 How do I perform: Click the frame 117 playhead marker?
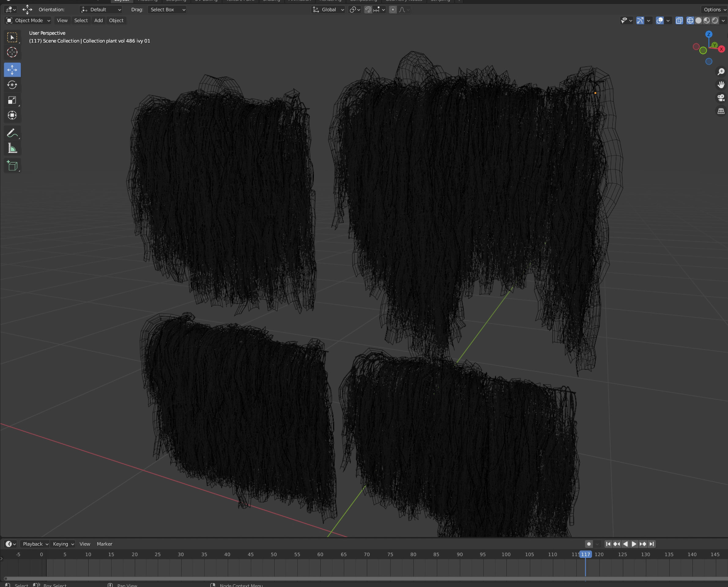(x=585, y=555)
